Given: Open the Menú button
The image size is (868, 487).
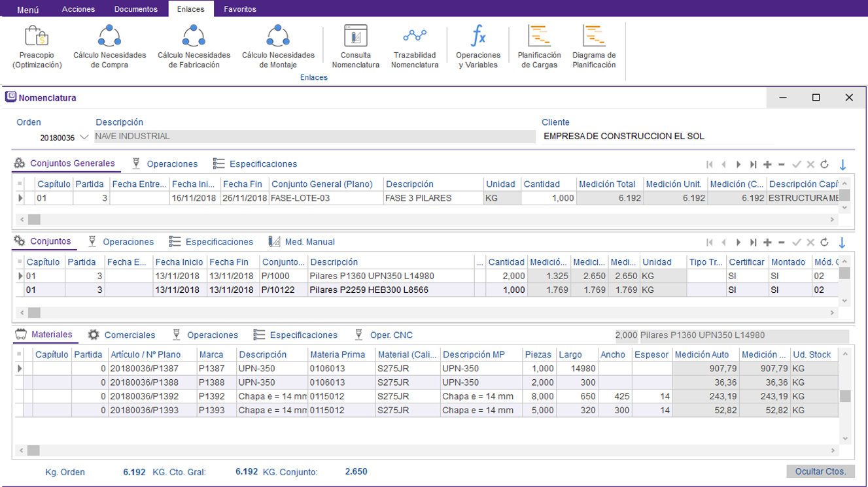Looking at the screenshot, I should coord(27,10).
